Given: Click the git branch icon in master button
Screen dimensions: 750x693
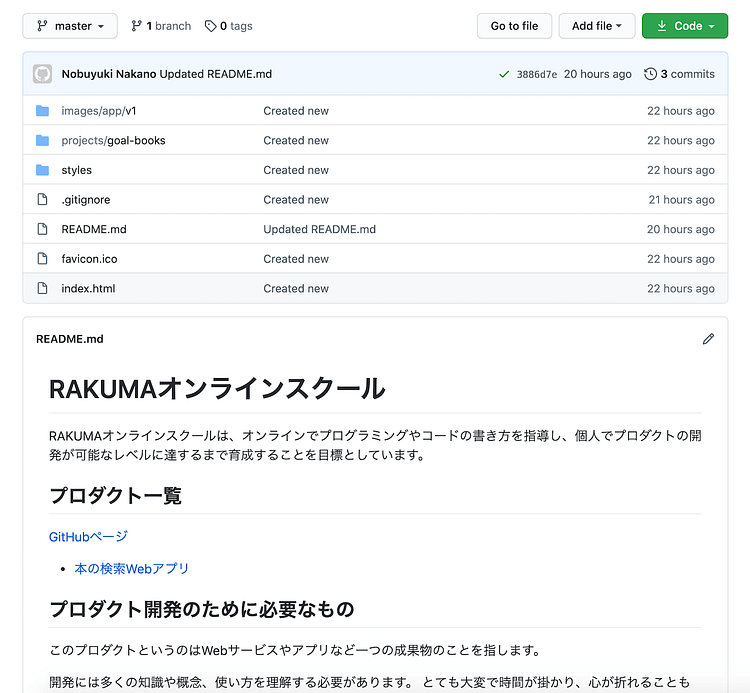Looking at the screenshot, I should [x=42, y=26].
